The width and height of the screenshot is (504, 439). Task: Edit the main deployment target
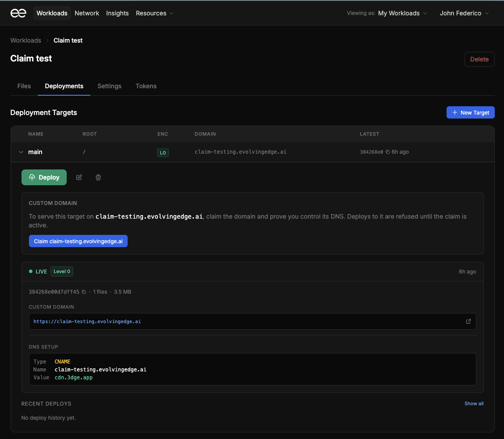click(x=79, y=177)
